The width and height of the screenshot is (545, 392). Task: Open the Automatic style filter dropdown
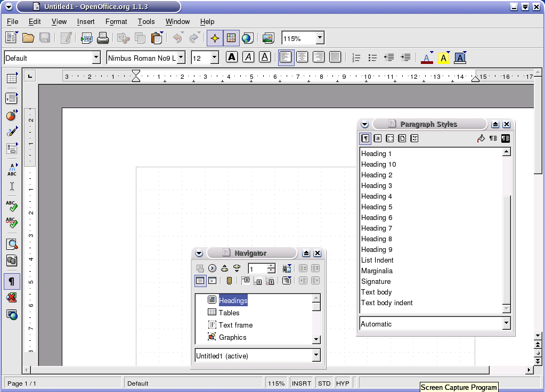506,323
